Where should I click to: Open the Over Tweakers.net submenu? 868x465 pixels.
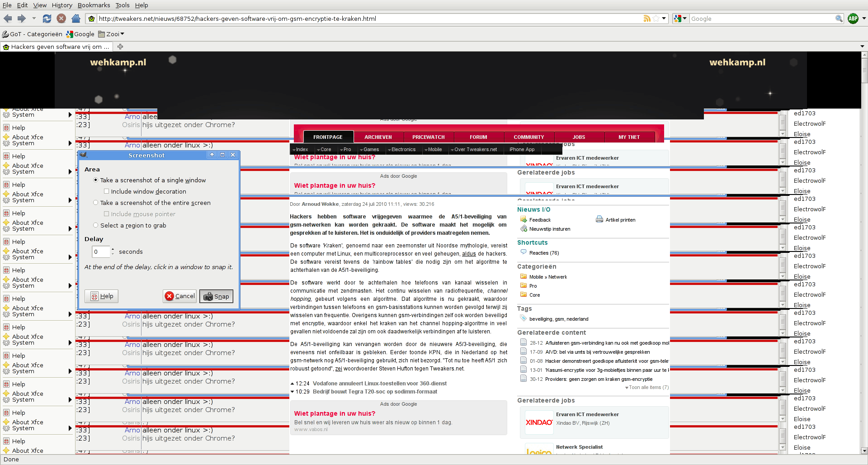click(x=474, y=149)
